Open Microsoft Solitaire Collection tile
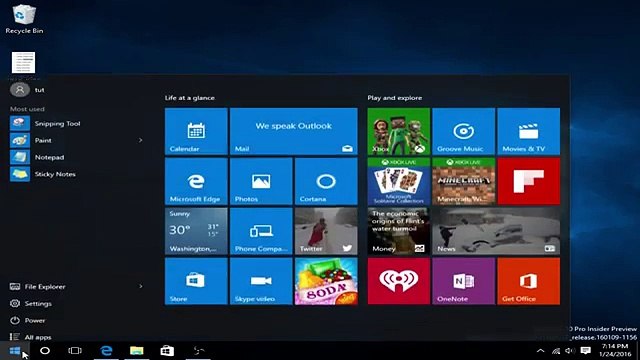This screenshot has height=360, width=640. [398, 181]
